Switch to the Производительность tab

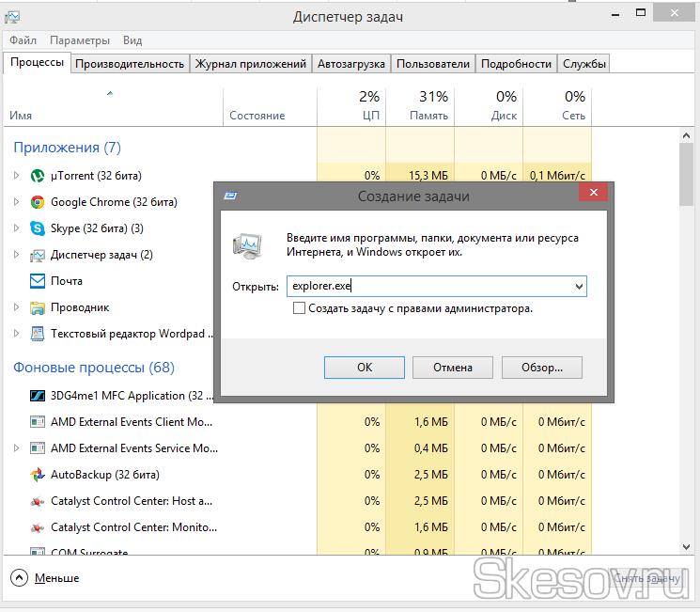(130, 64)
